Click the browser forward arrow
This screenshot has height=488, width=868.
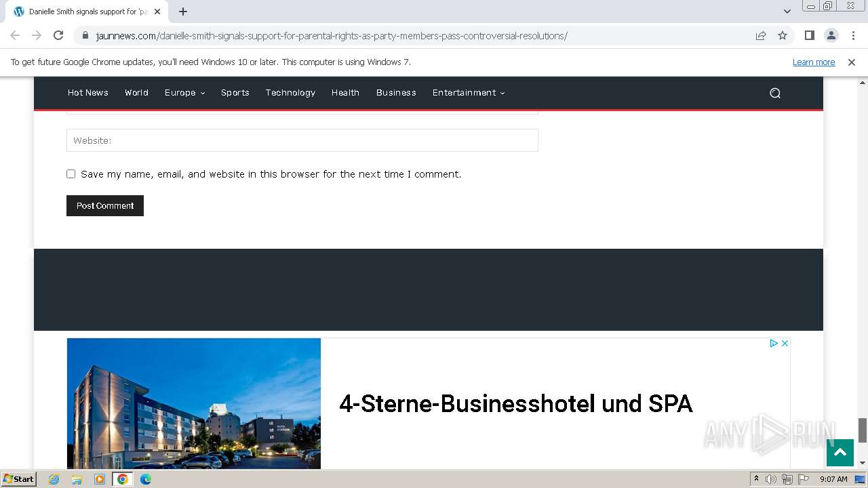coord(37,35)
